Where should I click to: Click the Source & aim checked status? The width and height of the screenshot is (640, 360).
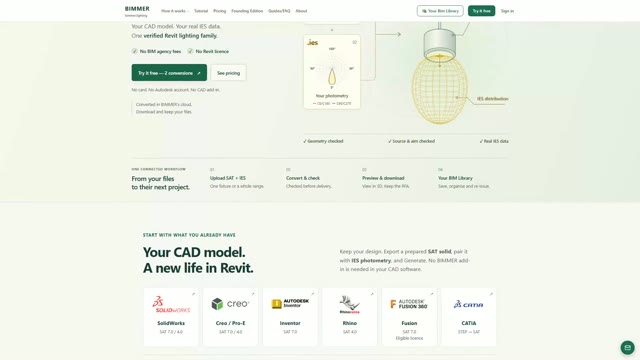411,141
